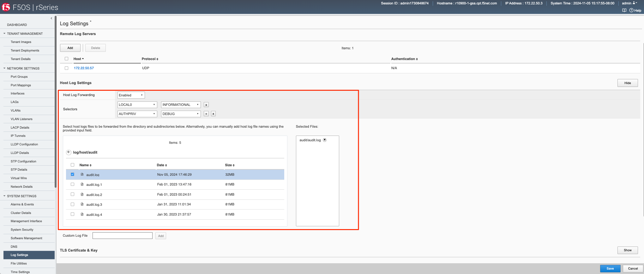Image resolution: width=644 pixels, height=274 pixels.
Task: Open the Host Log Forwarding Enabled dropdown
Action: tap(131, 95)
